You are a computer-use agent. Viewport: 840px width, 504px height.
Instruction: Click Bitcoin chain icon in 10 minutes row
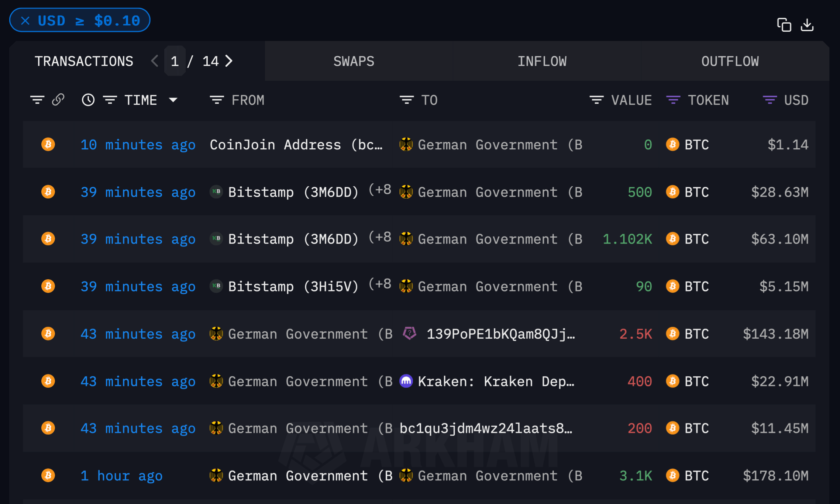(48, 144)
